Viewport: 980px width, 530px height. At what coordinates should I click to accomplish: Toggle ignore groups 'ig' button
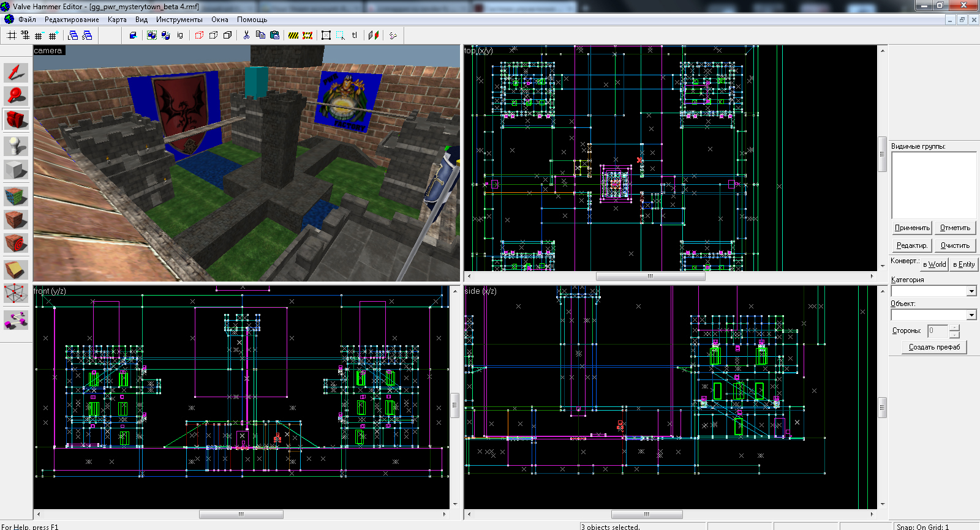pos(180,35)
